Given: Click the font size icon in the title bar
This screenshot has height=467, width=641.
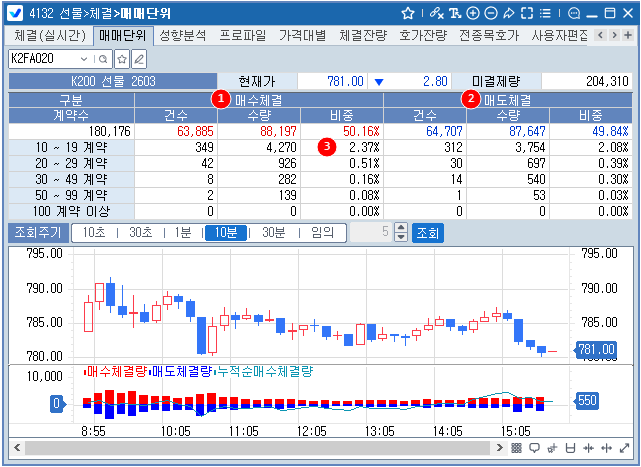Looking at the screenshot, I should [x=456, y=13].
